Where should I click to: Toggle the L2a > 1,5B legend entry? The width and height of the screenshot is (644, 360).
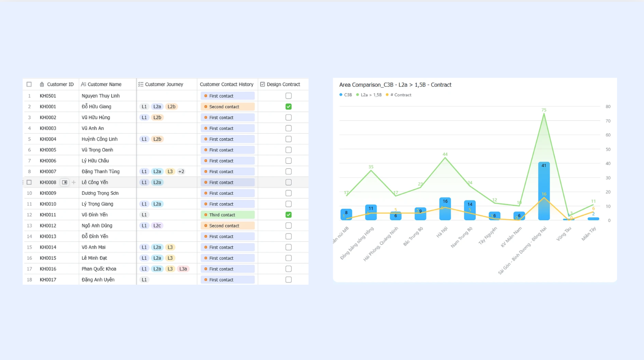click(369, 95)
